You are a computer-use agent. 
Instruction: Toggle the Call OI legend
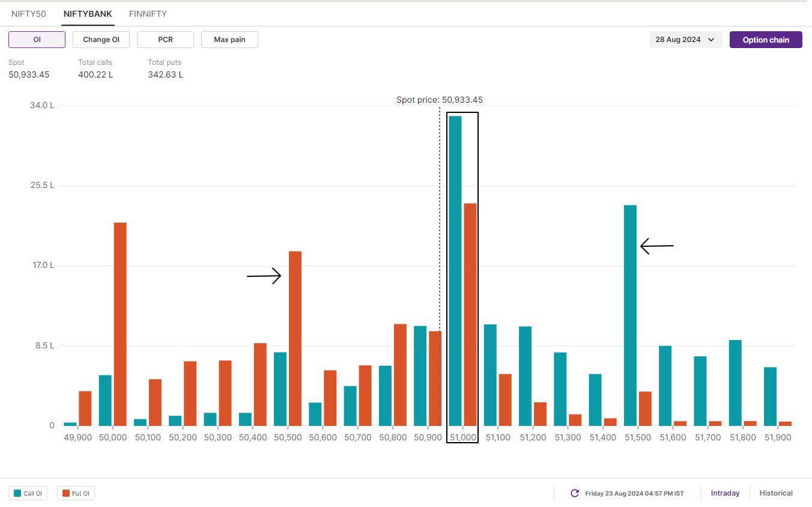[x=28, y=494]
